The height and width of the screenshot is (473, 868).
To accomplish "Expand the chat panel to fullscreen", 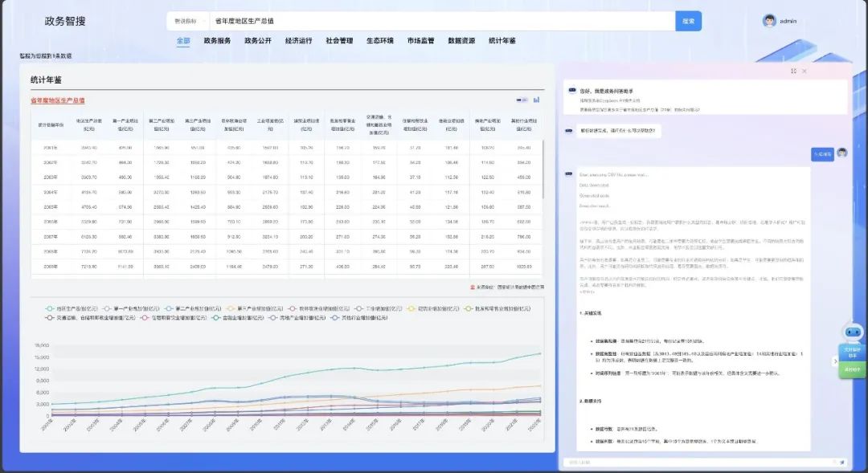I will pyautogui.click(x=793, y=71).
